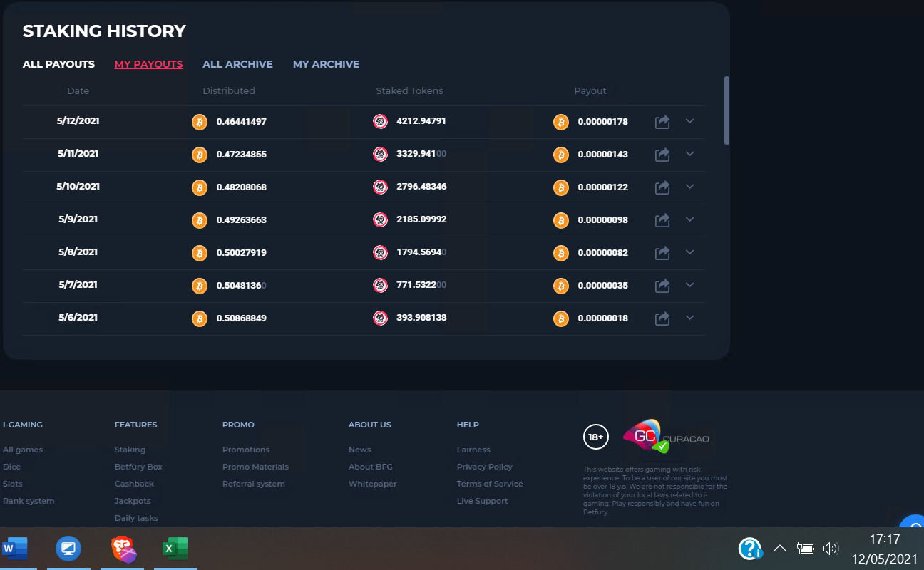This screenshot has width=924, height=570.
Task: Go to the Dice footer link
Action: tap(12, 467)
